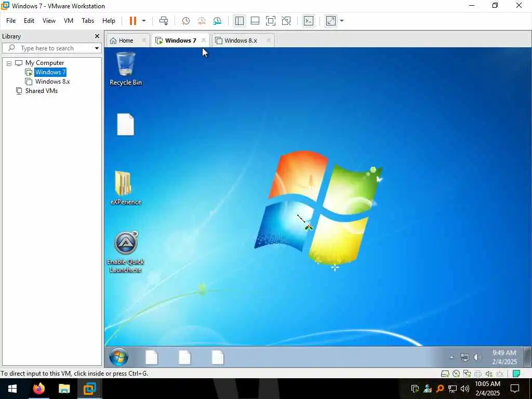Click the Recycle Bin icon in guest desktop
Image resolution: width=532 pixels, height=399 pixels.
(126, 69)
